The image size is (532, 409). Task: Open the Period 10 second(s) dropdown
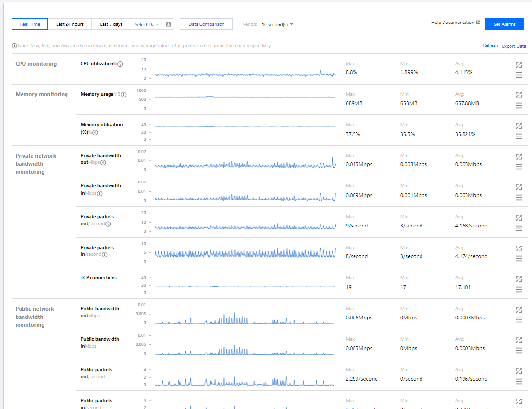[x=277, y=24]
